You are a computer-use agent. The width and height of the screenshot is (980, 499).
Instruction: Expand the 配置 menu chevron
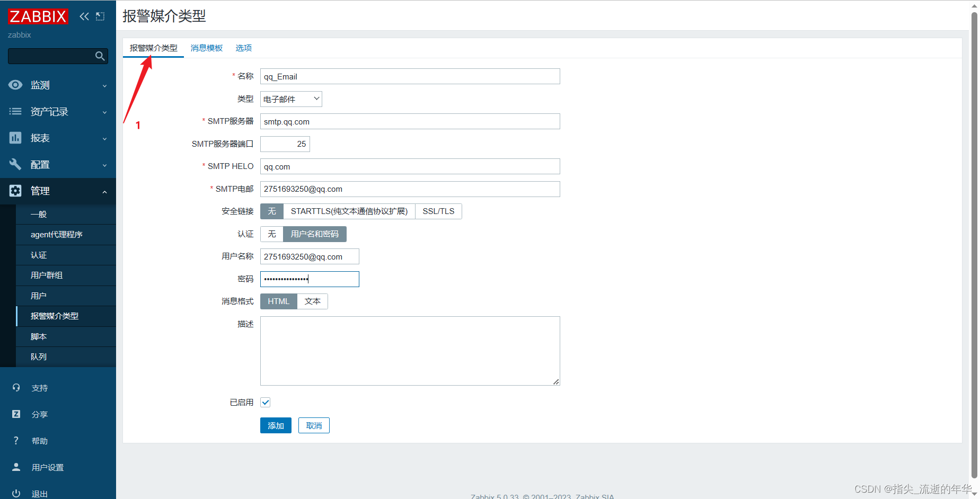click(x=104, y=165)
